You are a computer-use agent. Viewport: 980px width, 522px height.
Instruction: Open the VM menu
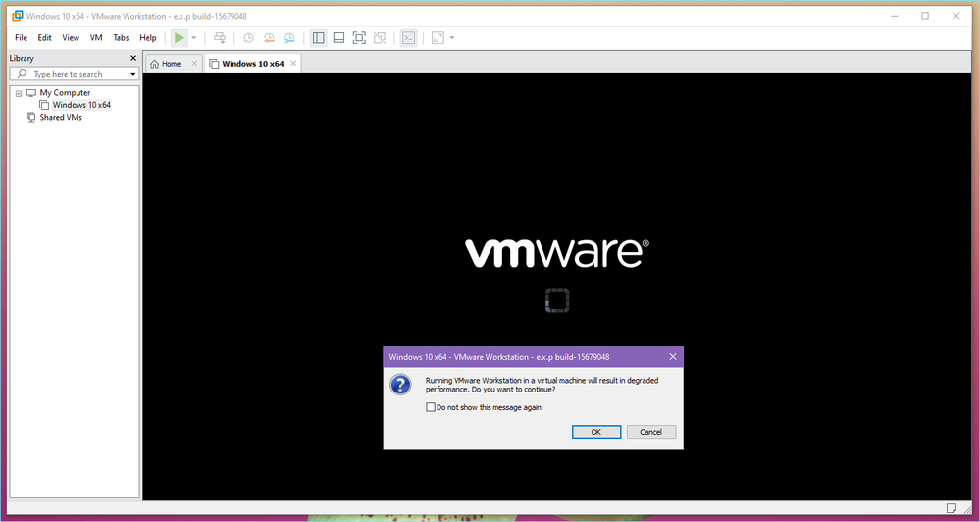coord(96,38)
